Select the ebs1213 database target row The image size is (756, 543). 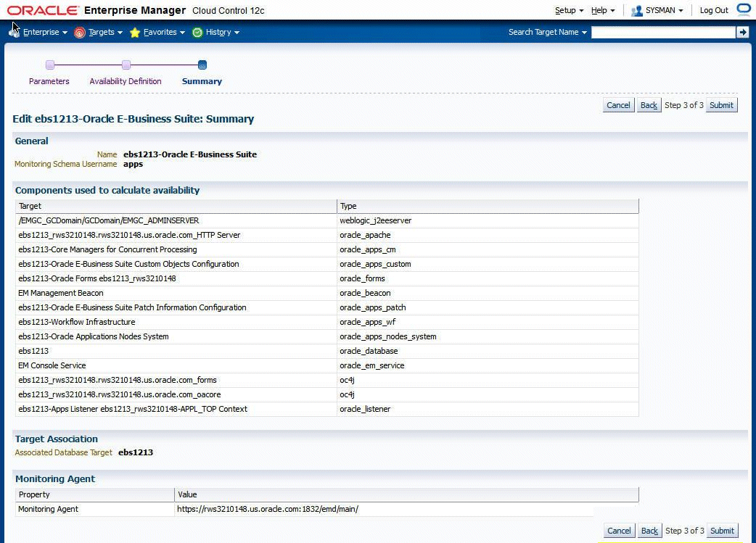(327, 351)
